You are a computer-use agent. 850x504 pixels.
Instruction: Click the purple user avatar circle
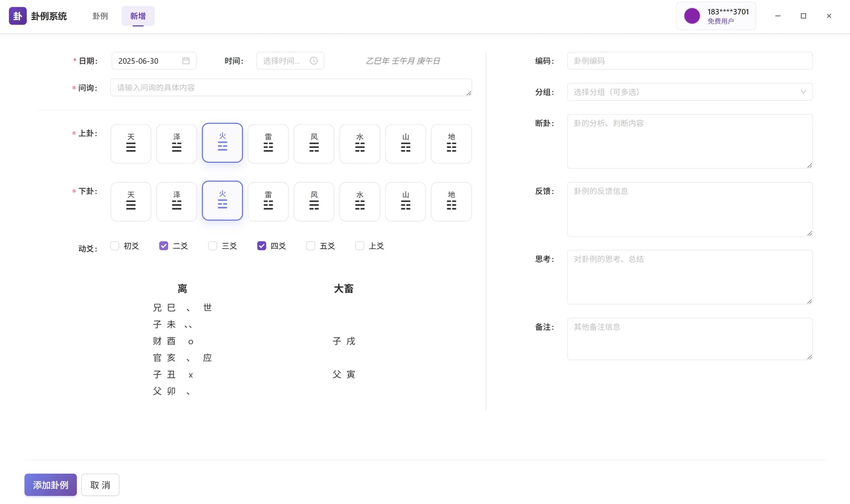(692, 15)
